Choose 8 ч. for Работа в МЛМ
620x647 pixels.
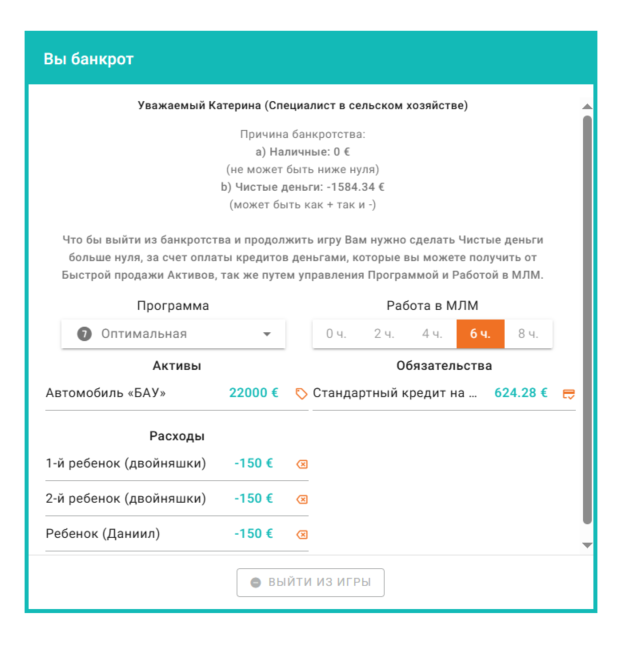point(528,334)
